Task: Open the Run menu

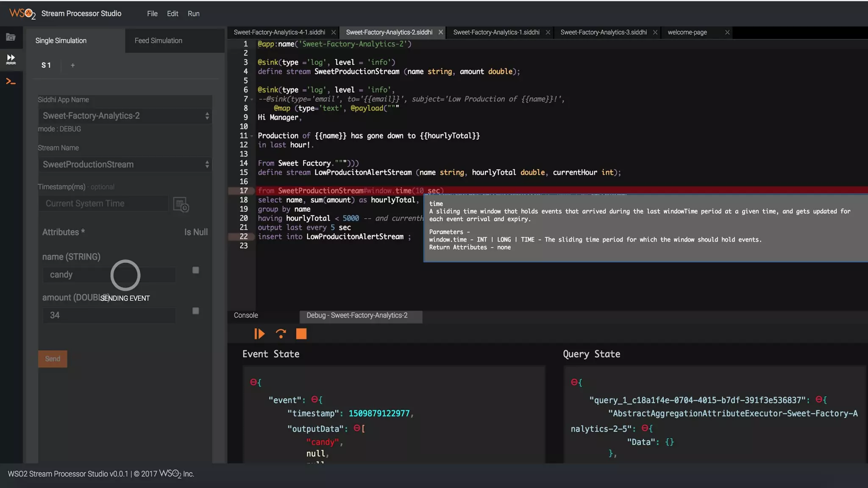Action: pyautogui.click(x=193, y=14)
